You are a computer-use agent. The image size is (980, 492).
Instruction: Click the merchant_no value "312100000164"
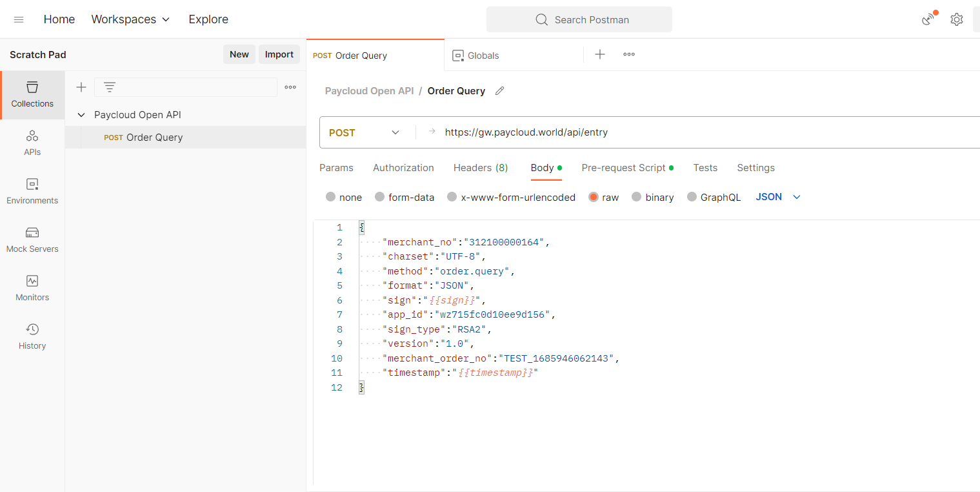click(x=505, y=242)
